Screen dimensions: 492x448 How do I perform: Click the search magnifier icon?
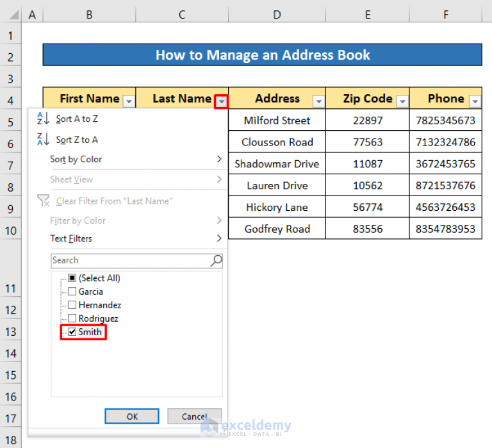coord(216,261)
